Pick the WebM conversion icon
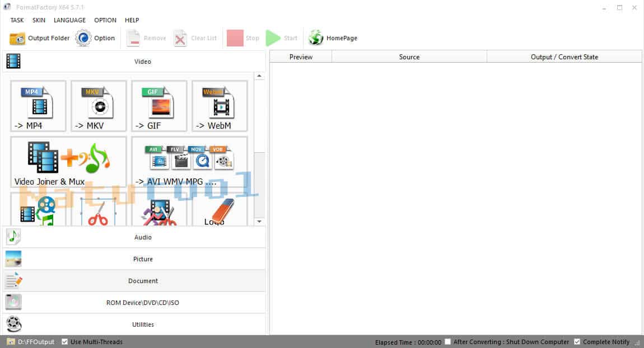Image resolution: width=644 pixels, height=348 pixels. coord(220,106)
